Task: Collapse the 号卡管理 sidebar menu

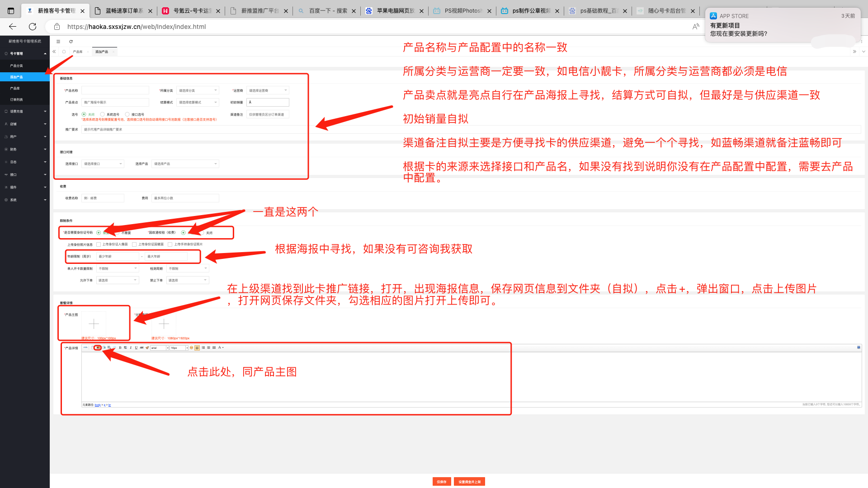Action: pos(25,53)
